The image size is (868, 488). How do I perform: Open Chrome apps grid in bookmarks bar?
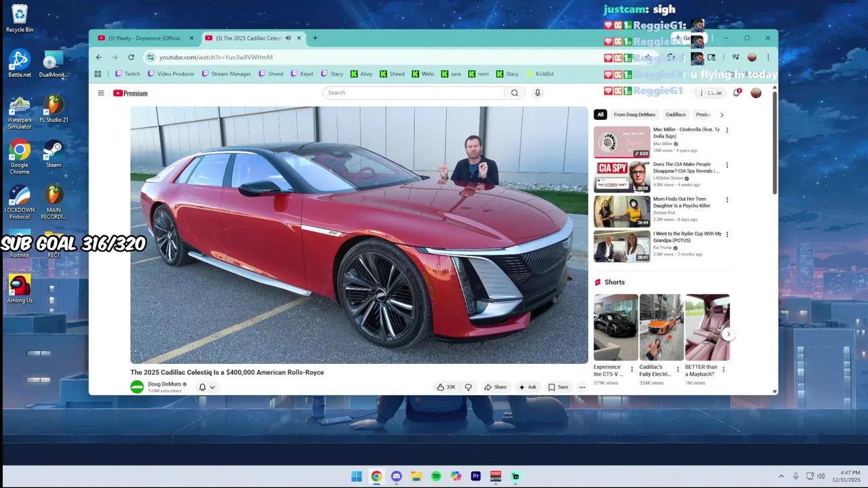click(x=98, y=74)
